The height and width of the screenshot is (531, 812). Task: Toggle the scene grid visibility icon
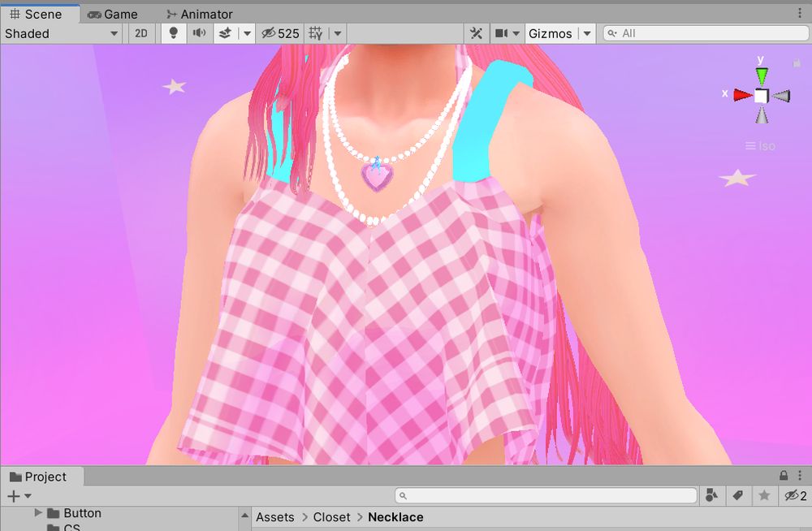316,33
